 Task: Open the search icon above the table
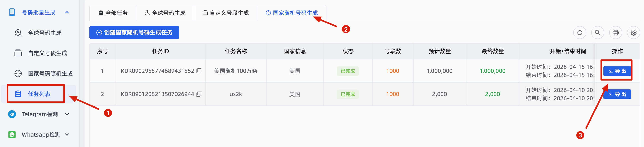(598, 32)
